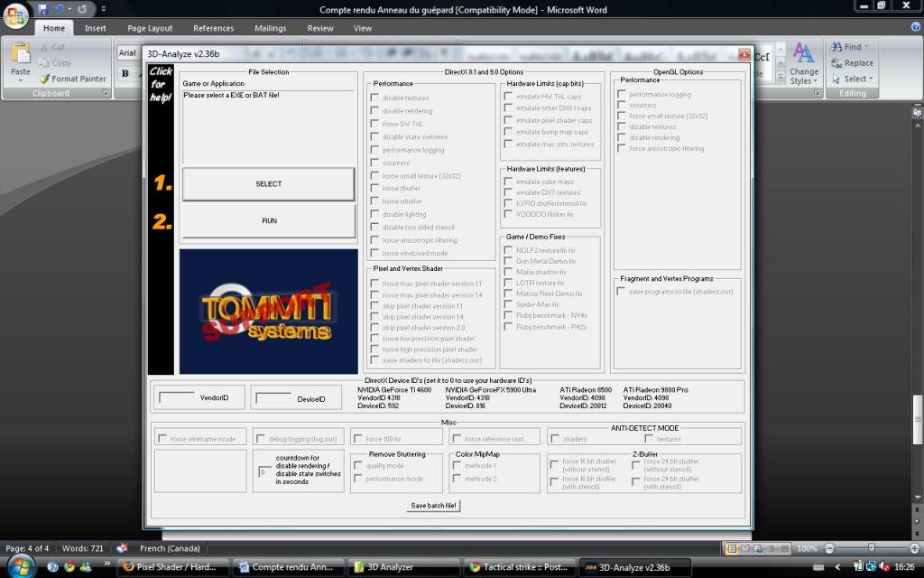Launch Chrome from the Quick Launch bar

click(69, 567)
